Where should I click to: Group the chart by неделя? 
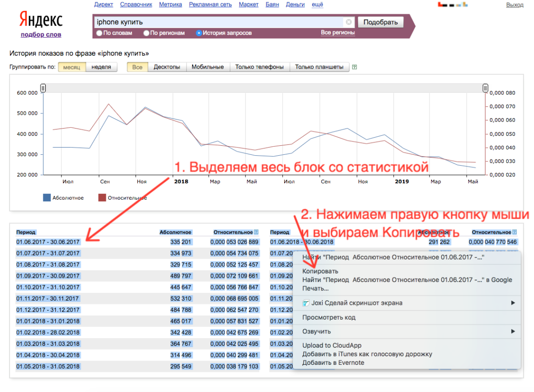pyautogui.click(x=101, y=67)
